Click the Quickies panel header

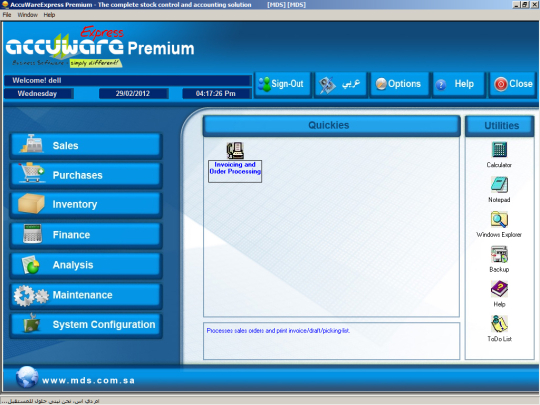click(331, 125)
